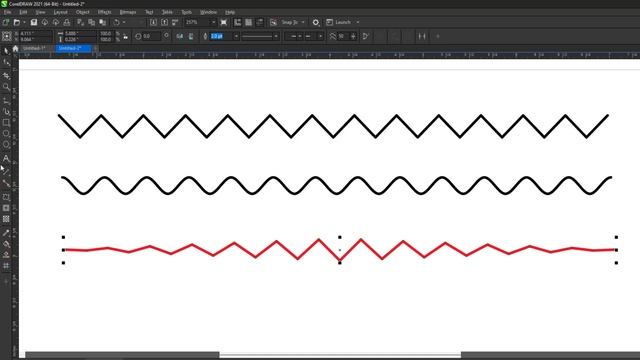This screenshot has width=640, height=360.
Task: Toggle Show Guidelines
Action: coord(260,22)
